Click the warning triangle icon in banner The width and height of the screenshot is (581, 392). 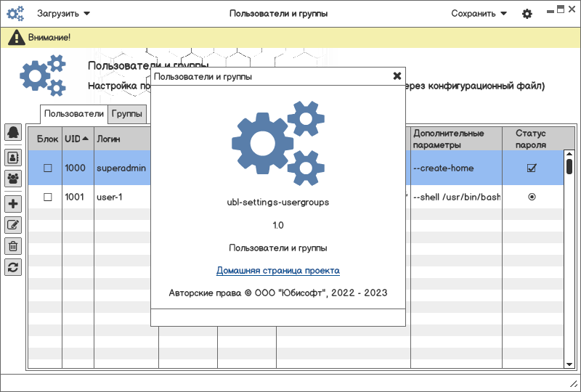click(16, 38)
